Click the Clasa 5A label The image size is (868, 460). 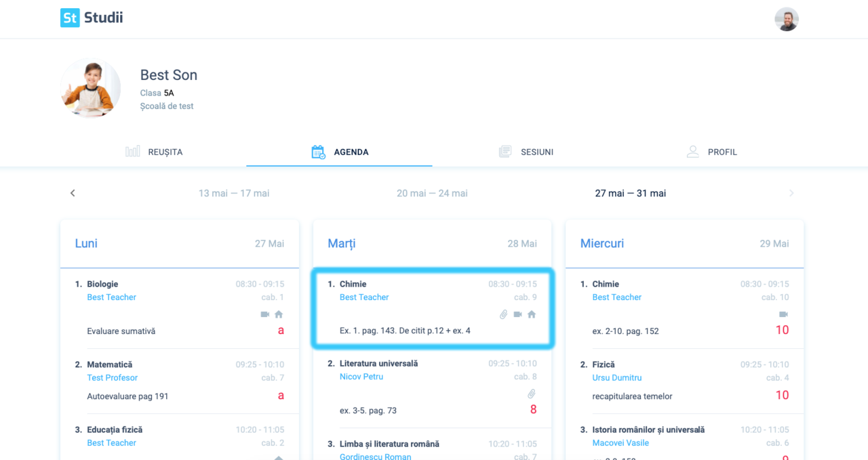coord(157,93)
